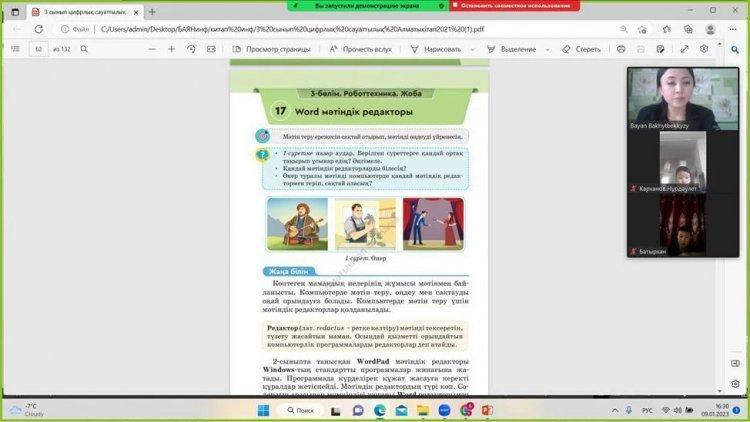The height and width of the screenshot is (422, 750).
Task: Click the Save As icon
Action: (660, 49)
